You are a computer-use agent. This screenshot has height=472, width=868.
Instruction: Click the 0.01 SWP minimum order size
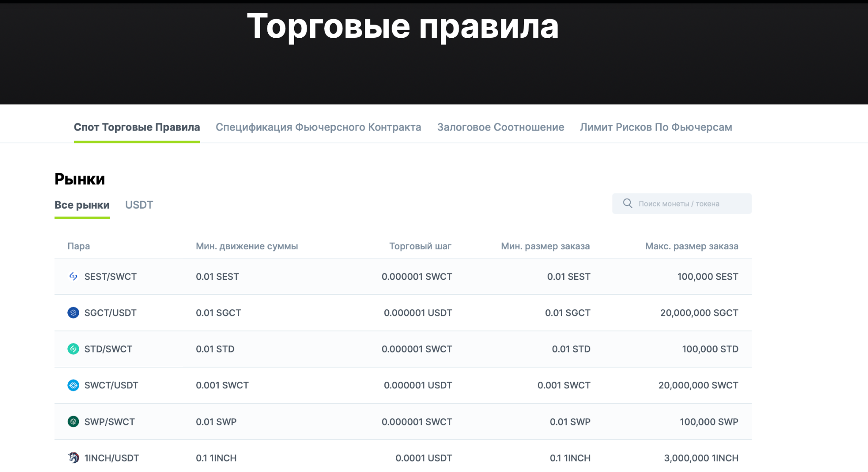click(570, 422)
